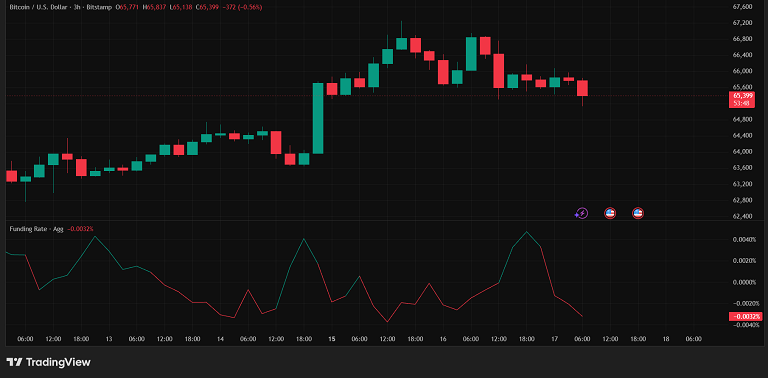Click the 63,200 price axis label
This screenshot has width=768, height=378.
[x=743, y=184]
